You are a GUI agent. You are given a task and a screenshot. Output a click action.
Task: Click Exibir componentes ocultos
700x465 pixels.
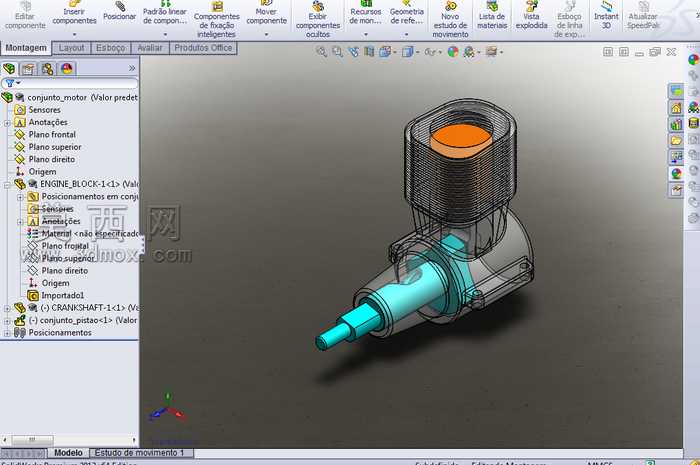click(x=318, y=19)
